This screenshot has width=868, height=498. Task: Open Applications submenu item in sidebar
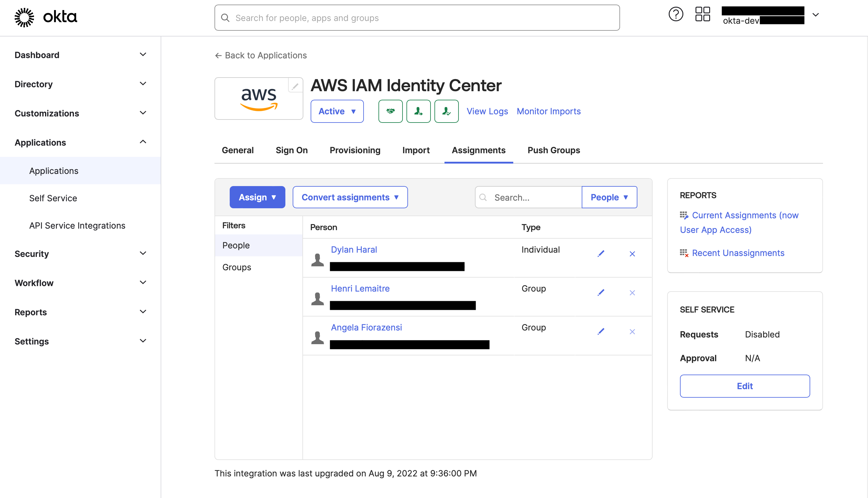click(x=80, y=171)
